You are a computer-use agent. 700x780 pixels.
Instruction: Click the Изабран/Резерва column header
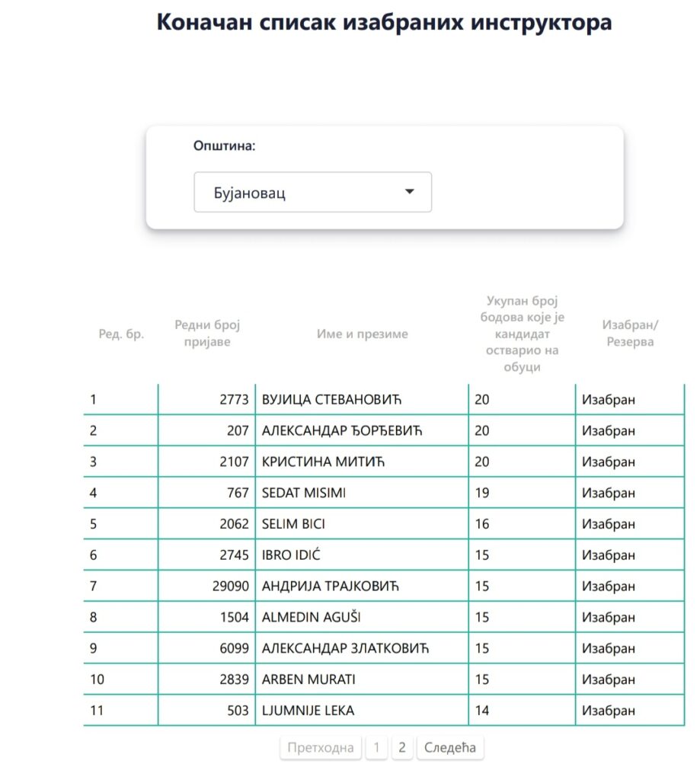[630, 334]
